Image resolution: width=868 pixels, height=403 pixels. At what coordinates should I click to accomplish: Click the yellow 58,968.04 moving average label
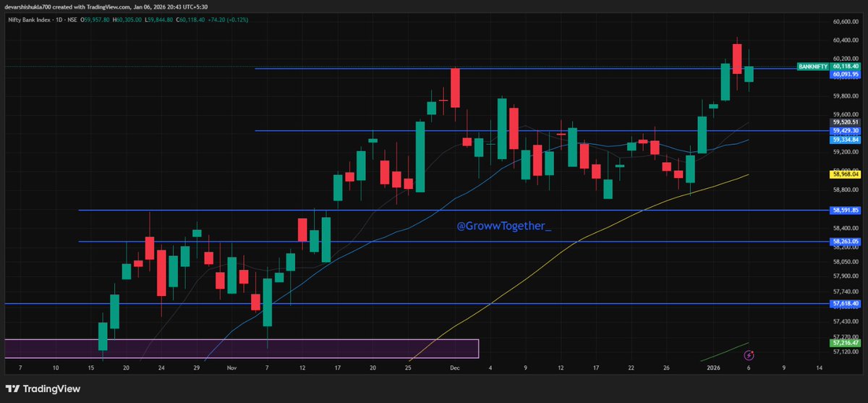pos(846,174)
